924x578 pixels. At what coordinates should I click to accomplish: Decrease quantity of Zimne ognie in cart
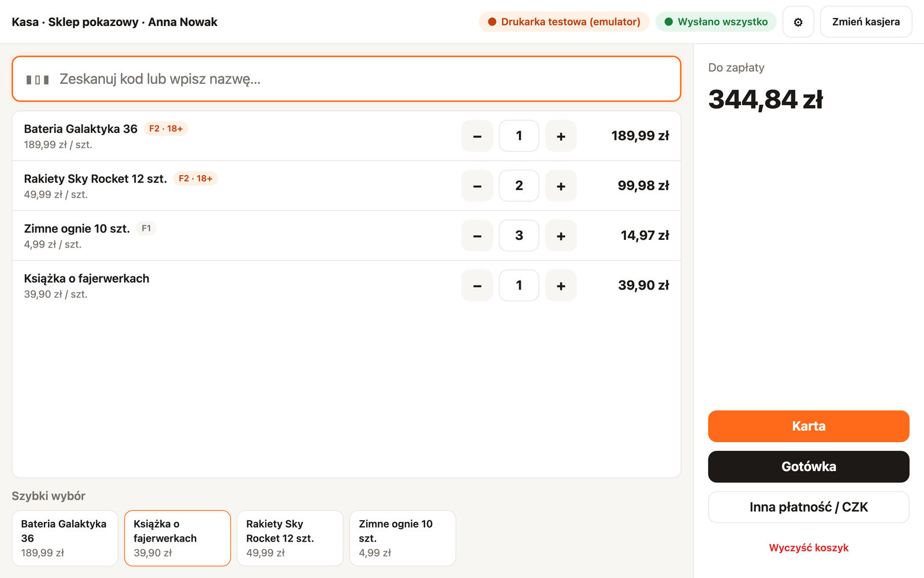tap(477, 235)
